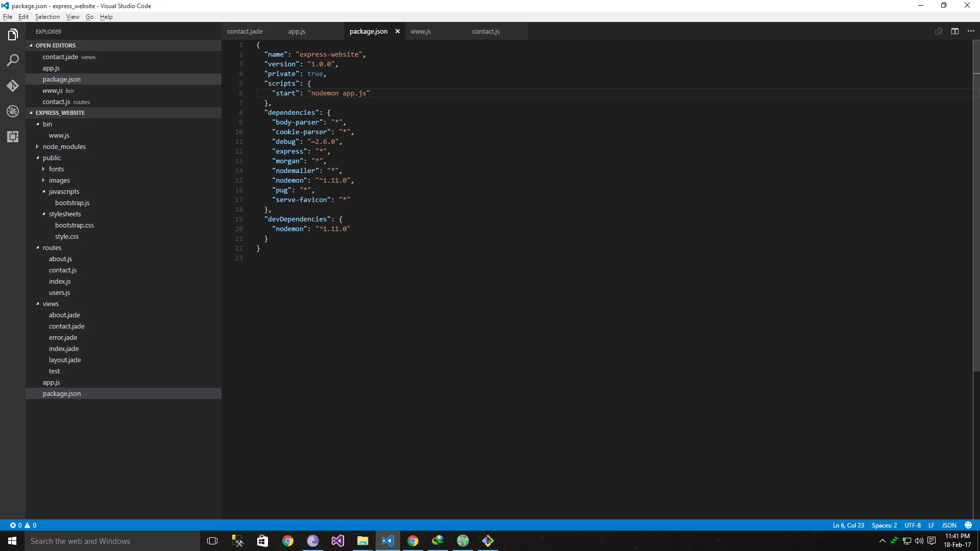
Task: Change the JSON language mode
Action: [949, 525]
